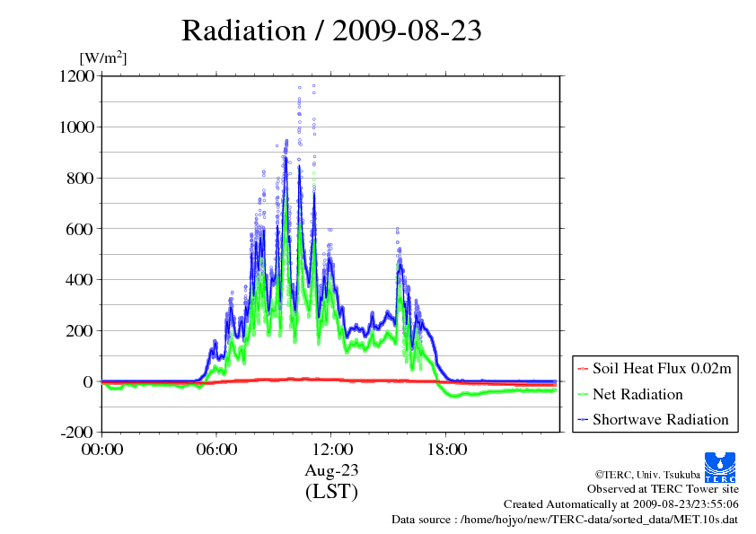Click the TERC logo icon
756x534 pixels.
pyautogui.click(x=720, y=467)
